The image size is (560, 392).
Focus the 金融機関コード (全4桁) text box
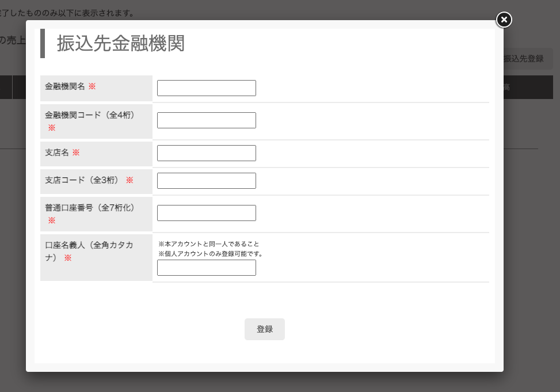click(x=206, y=120)
